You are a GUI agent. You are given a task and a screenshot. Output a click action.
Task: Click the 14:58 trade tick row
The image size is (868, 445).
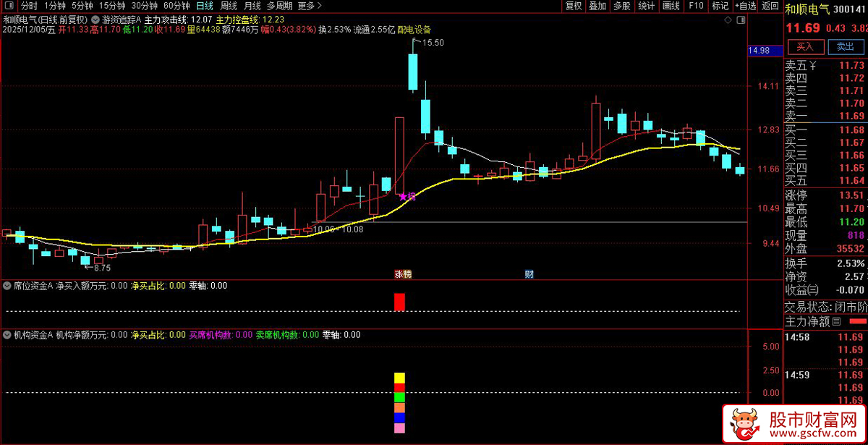coord(825,337)
